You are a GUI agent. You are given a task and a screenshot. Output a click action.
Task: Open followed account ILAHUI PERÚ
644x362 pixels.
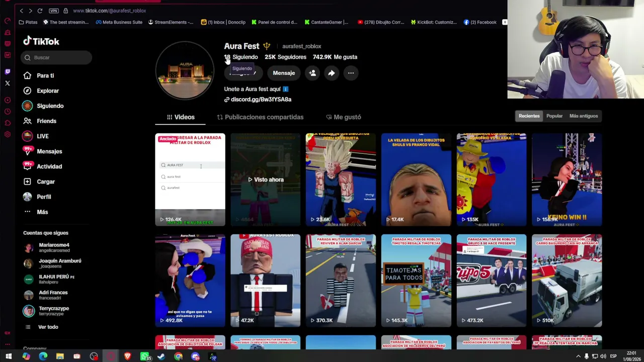click(x=56, y=279)
